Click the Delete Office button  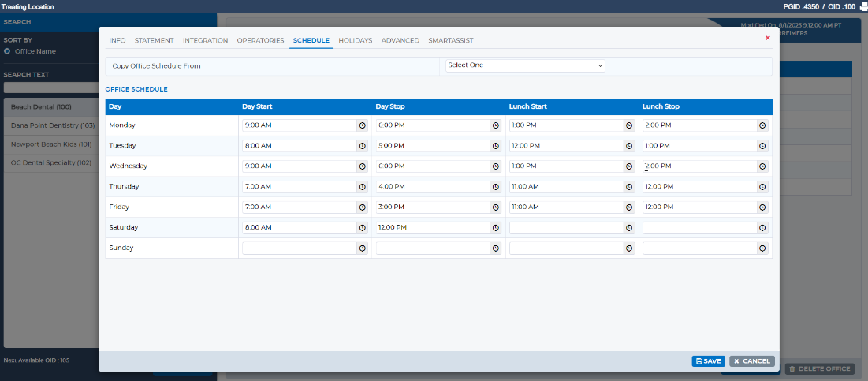pos(820,369)
